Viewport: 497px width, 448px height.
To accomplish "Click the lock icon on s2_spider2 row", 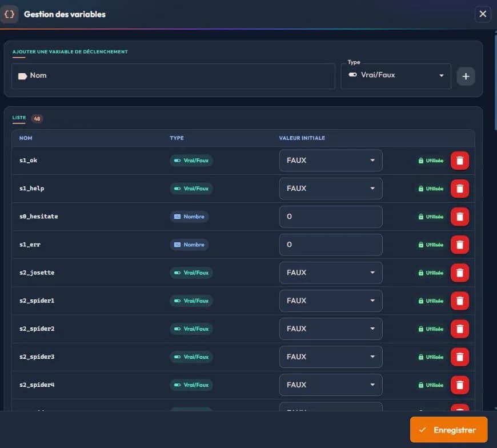I will 420,329.
